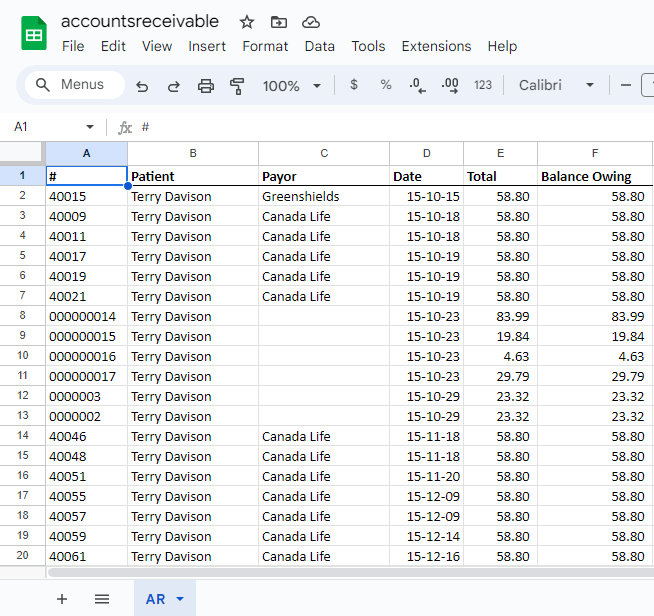This screenshot has width=654, height=616.
Task: Star the accountsreceivable document
Action: coord(247,22)
